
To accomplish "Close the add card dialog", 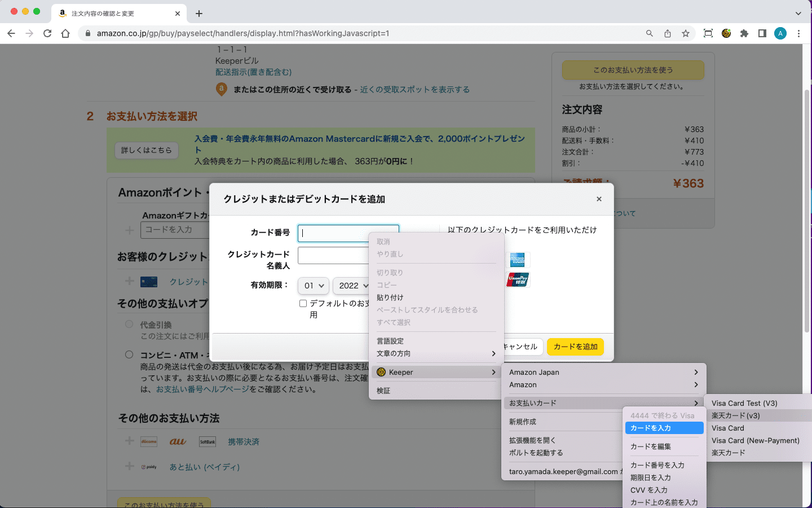I will (599, 199).
